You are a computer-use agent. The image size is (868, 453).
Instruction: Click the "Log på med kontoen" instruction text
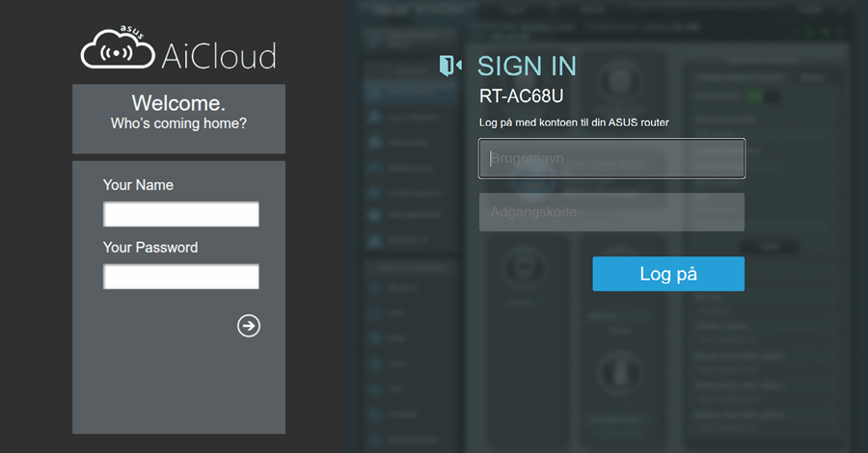[x=574, y=122]
